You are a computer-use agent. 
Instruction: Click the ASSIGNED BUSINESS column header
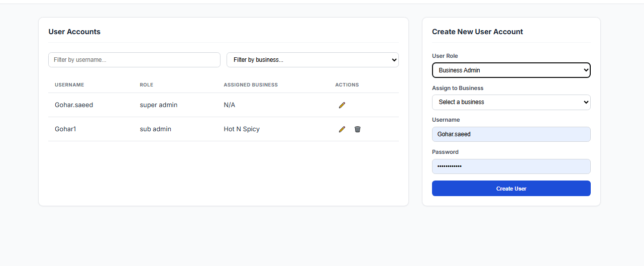click(251, 85)
